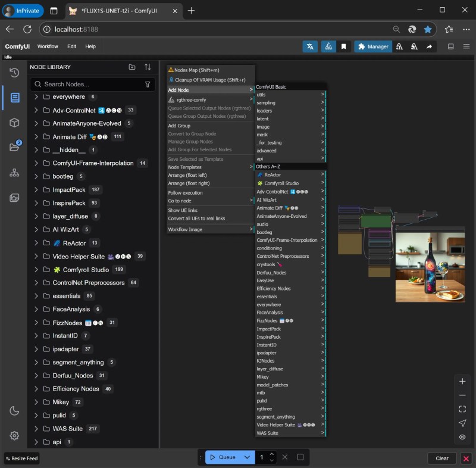
Task: Open the Edit menu
Action: (71, 46)
